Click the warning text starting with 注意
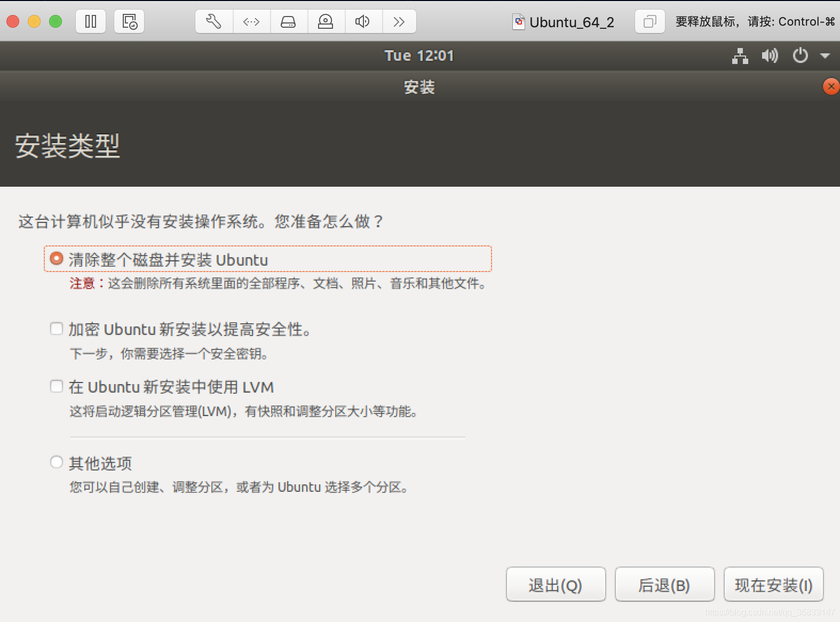840x622 pixels. (278, 283)
